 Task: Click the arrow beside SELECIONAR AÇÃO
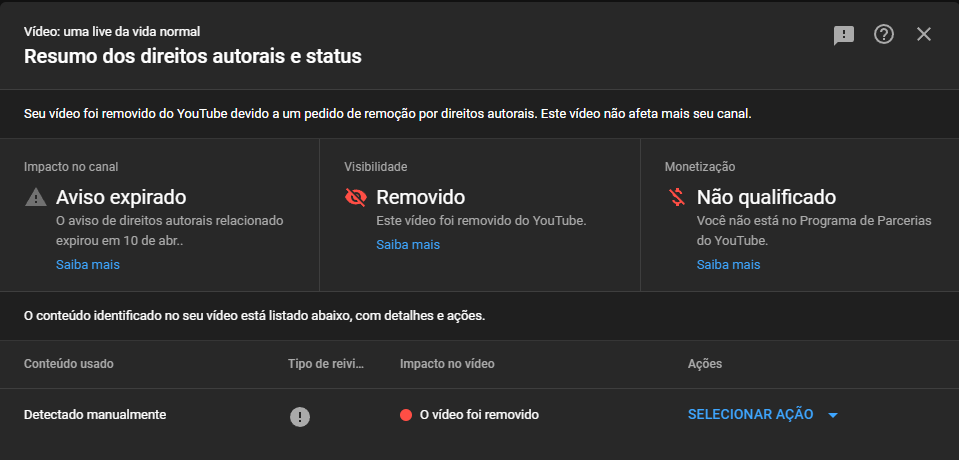tap(832, 415)
